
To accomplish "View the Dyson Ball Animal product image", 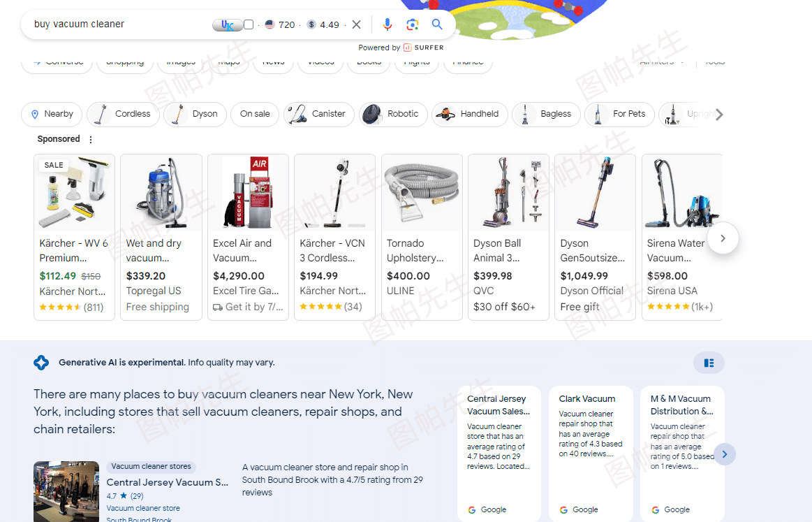I will pyautogui.click(x=508, y=193).
